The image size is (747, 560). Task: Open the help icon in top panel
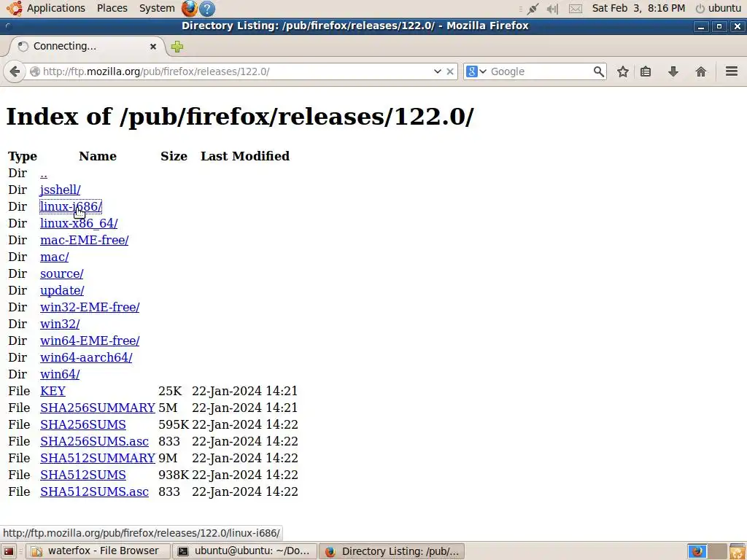[206, 9]
